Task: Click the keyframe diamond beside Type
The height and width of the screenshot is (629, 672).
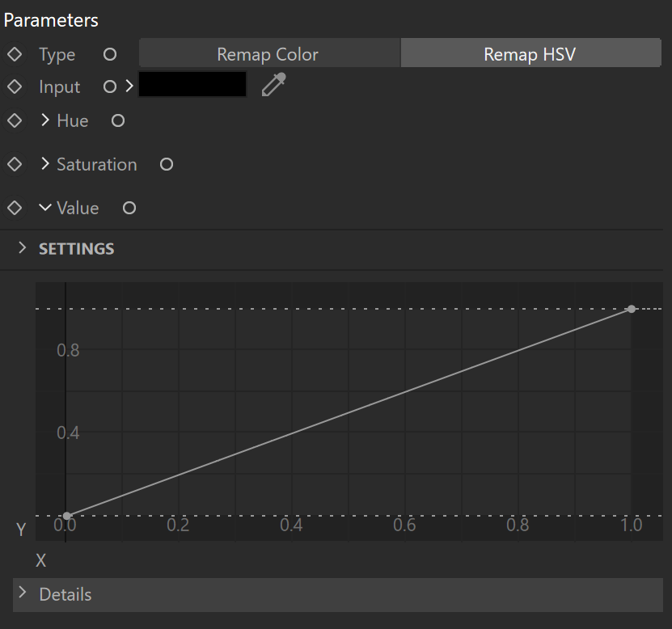Action: click(x=15, y=54)
